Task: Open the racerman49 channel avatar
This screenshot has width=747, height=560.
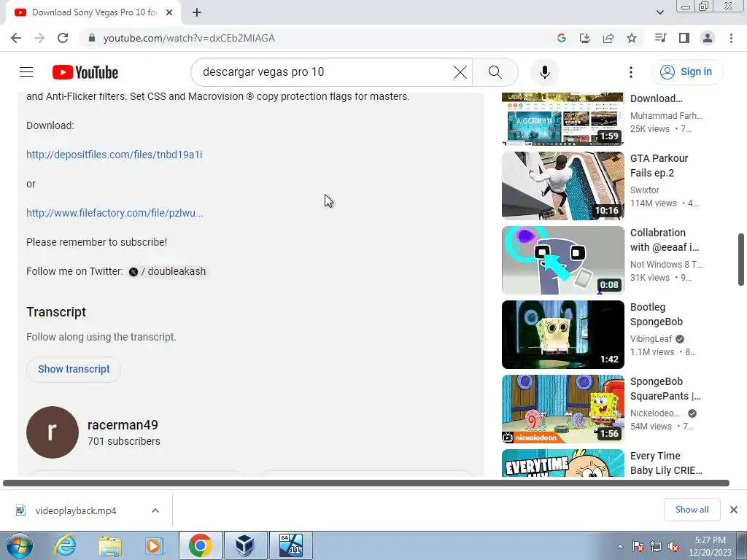Action: [x=53, y=432]
